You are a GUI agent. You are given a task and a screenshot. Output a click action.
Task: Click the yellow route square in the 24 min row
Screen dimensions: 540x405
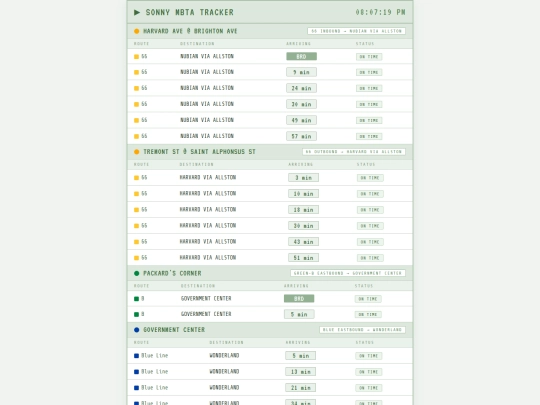point(136,88)
